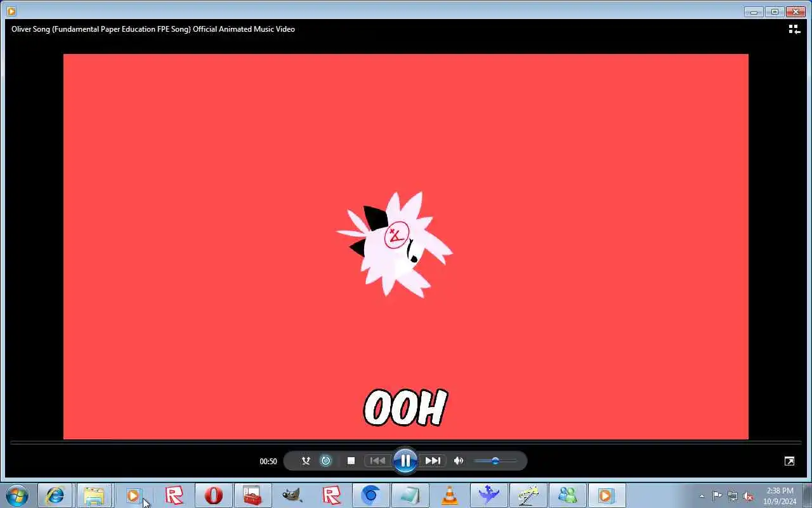Click the muted system volume icon

749,496
